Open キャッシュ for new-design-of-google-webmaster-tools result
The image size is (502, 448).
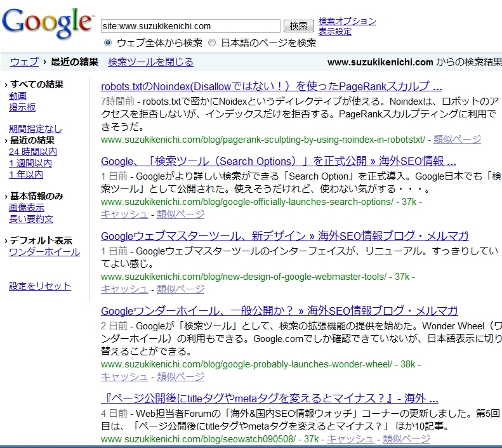[124, 289]
